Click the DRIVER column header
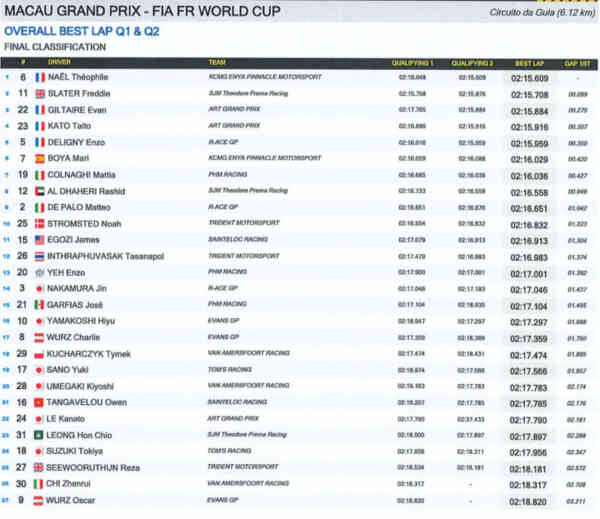 (x=60, y=62)
